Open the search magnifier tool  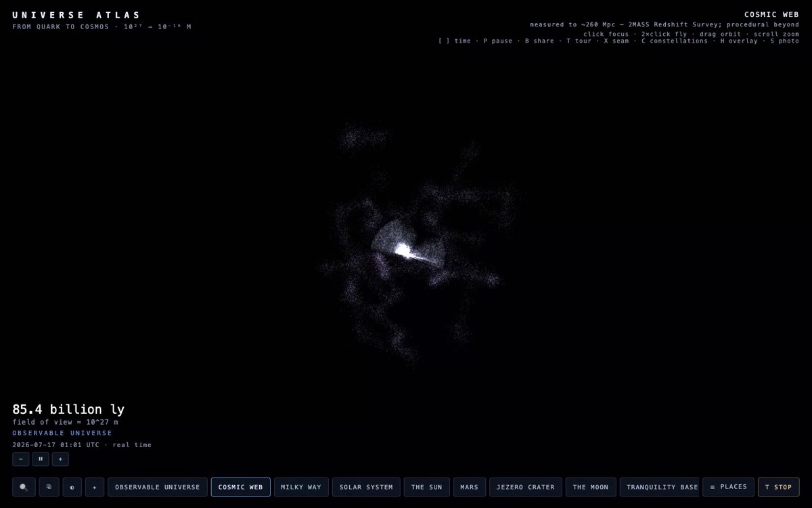click(x=24, y=487)
